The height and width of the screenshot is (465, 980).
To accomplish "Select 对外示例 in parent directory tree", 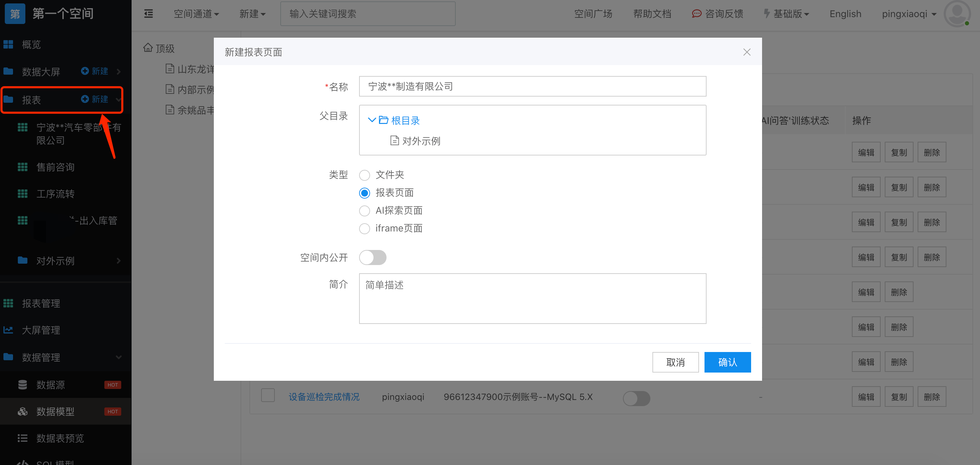I will point(421,141).
